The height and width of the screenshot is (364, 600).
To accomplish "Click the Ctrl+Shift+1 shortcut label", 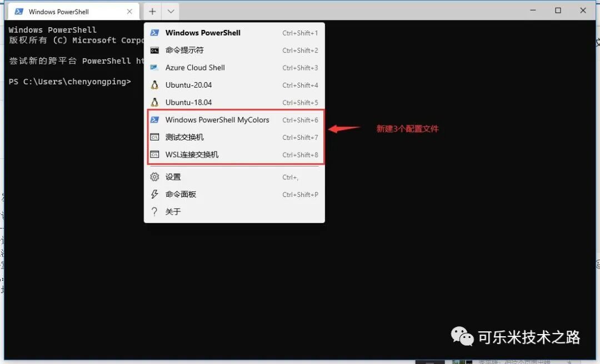I will [x=300, y=33].
